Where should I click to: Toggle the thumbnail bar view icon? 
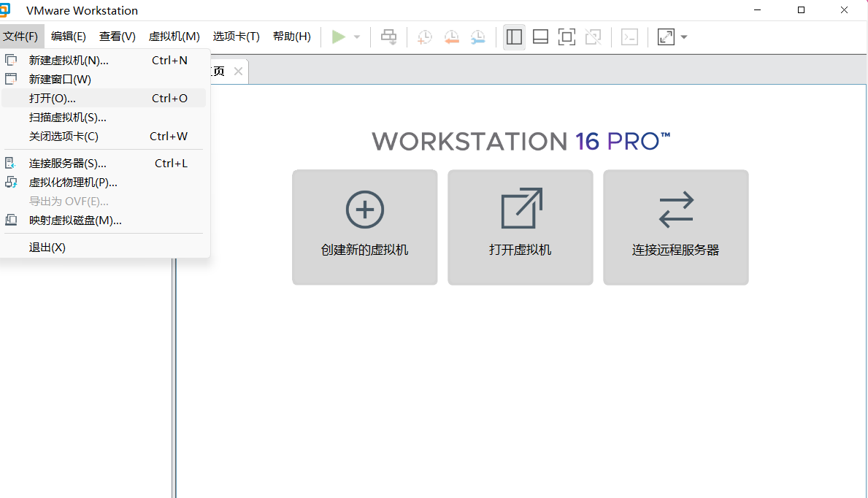pyautogui.click(x=540, y=37)
